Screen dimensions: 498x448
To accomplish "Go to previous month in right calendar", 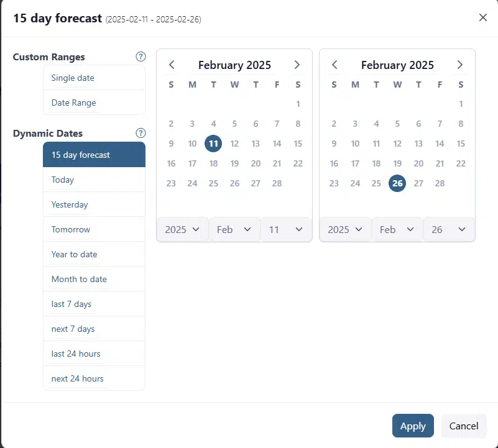I will point(335,65).
